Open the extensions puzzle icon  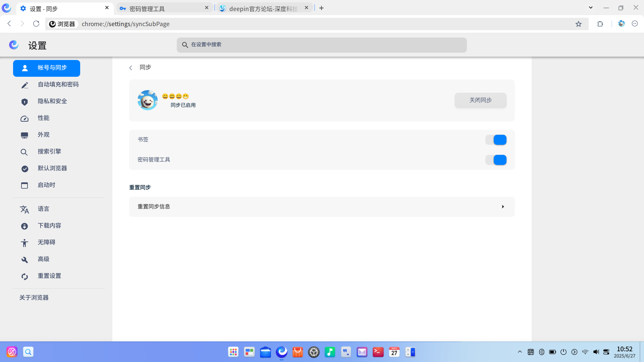coord(600,24)
